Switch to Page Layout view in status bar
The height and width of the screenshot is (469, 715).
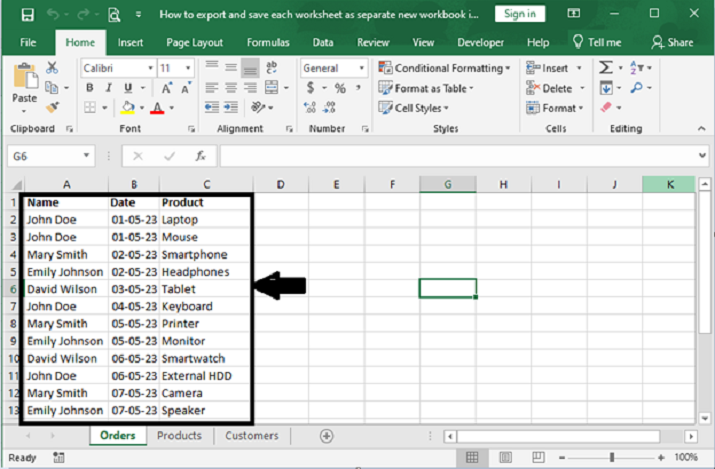505,457
